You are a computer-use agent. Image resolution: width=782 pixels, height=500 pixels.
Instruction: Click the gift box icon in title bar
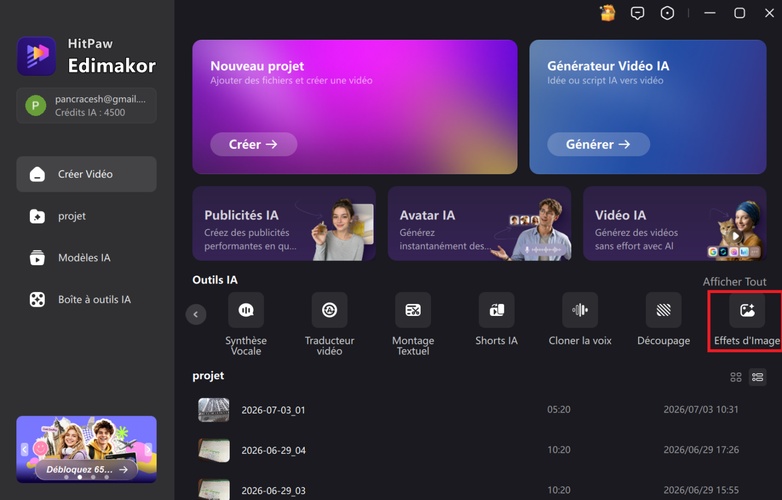[x=607, y=13]
